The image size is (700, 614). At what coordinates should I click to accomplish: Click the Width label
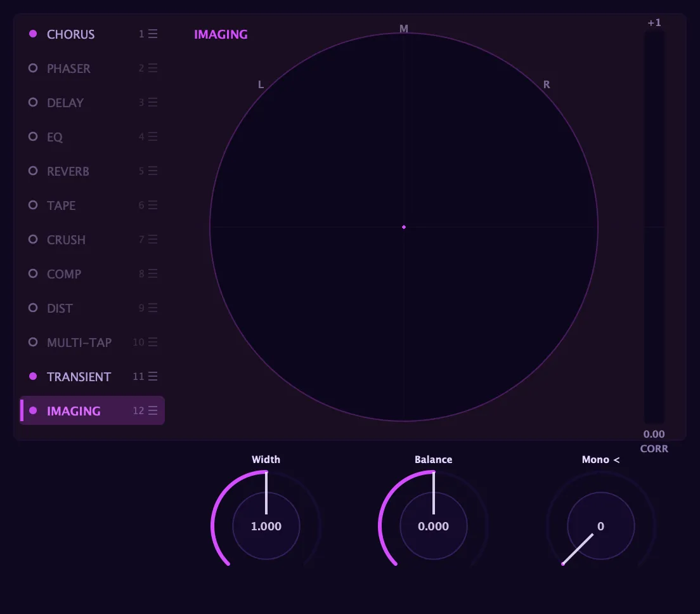[x=266, y=459]
